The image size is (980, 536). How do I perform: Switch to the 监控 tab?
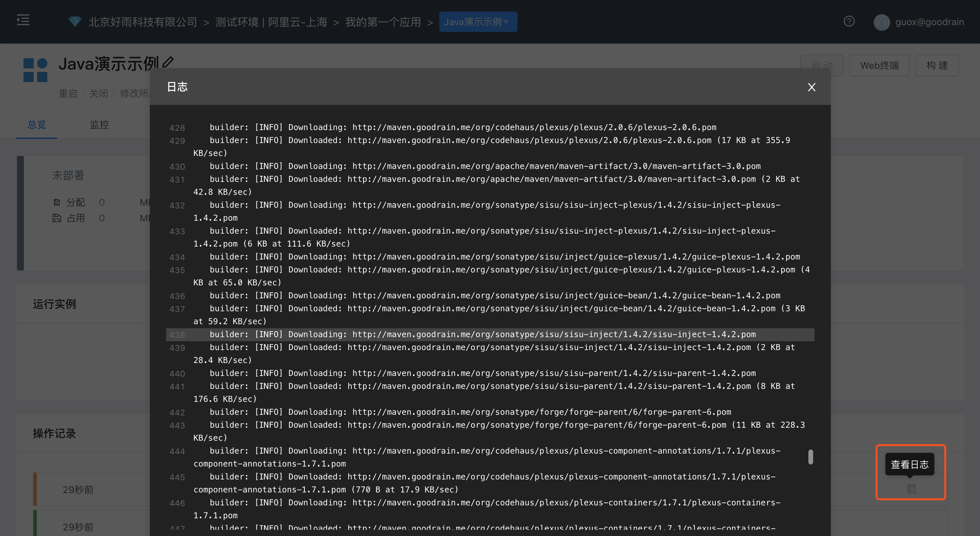tap(99, 125)
